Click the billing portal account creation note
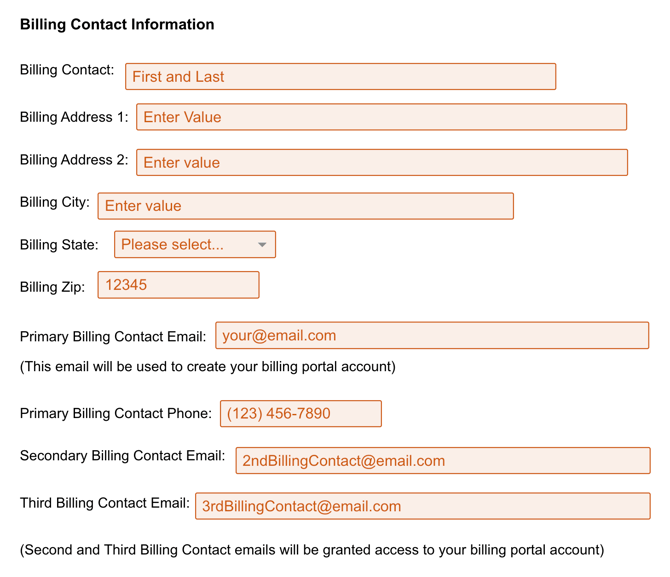670x577 pixels. point(207,366)
